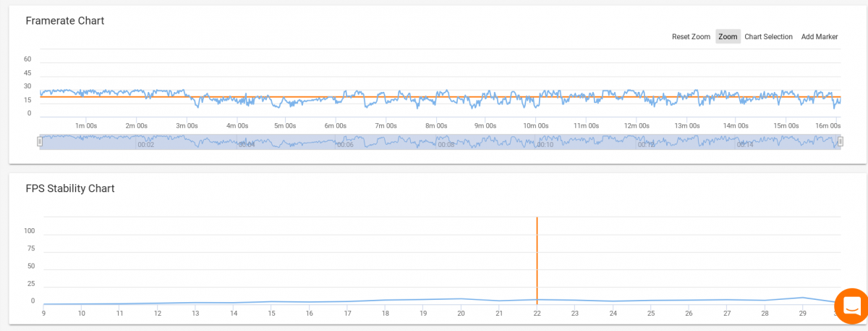Grab the left range-selector handle

[40, 142]
